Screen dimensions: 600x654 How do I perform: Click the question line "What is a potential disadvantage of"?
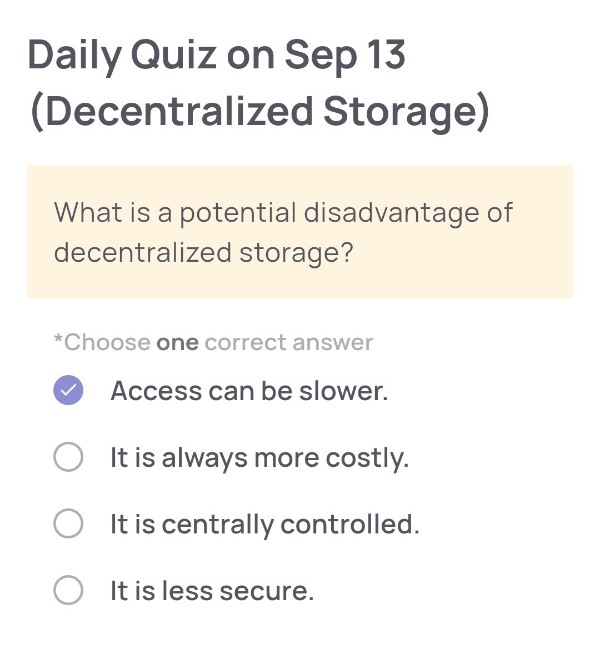point(283,212)
